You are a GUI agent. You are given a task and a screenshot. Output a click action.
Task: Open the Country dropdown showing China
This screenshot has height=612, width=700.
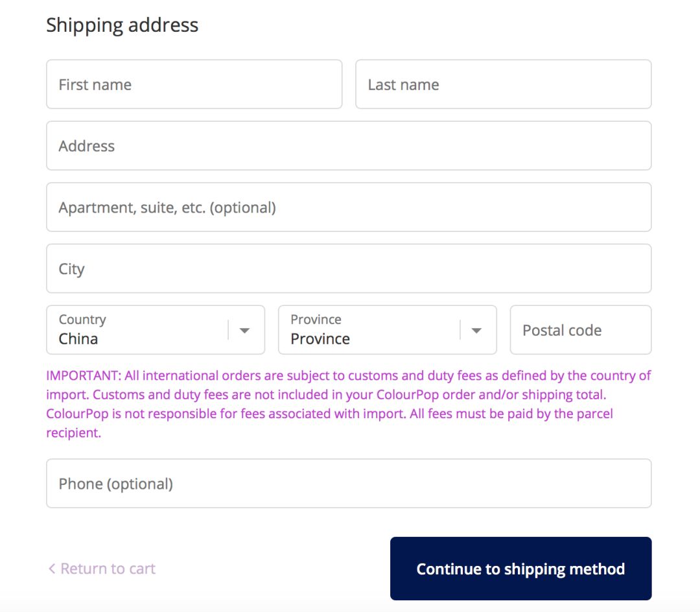coord(143,330)
